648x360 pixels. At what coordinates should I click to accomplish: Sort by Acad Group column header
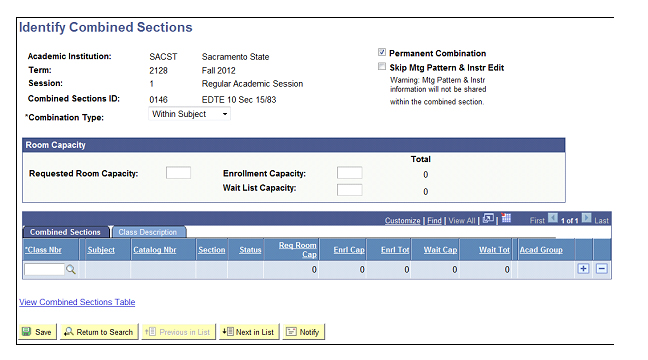click(x=541, y=250)
